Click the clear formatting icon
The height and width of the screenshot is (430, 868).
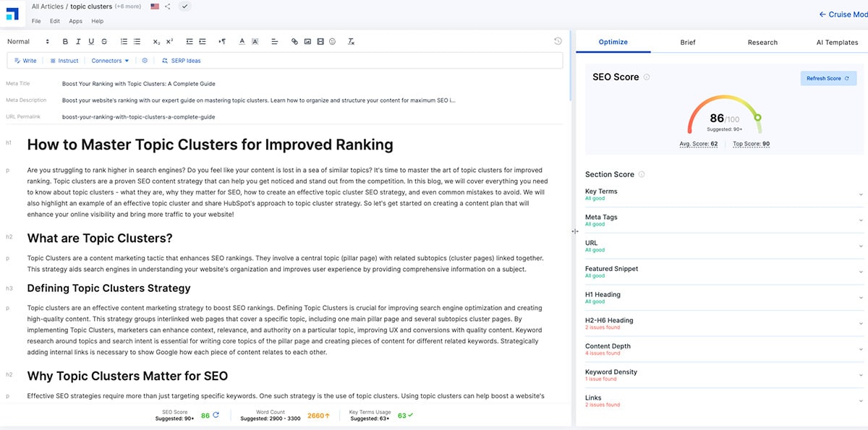[x=351, y=42]
